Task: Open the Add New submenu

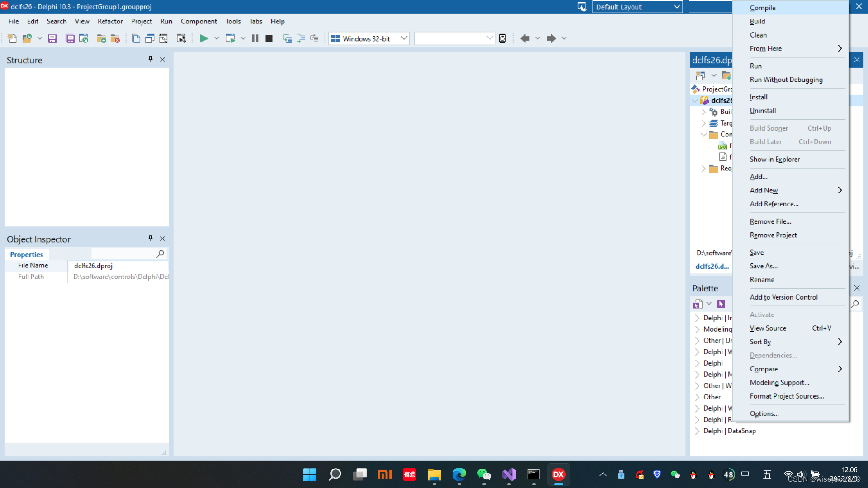Action: [791, 190]
